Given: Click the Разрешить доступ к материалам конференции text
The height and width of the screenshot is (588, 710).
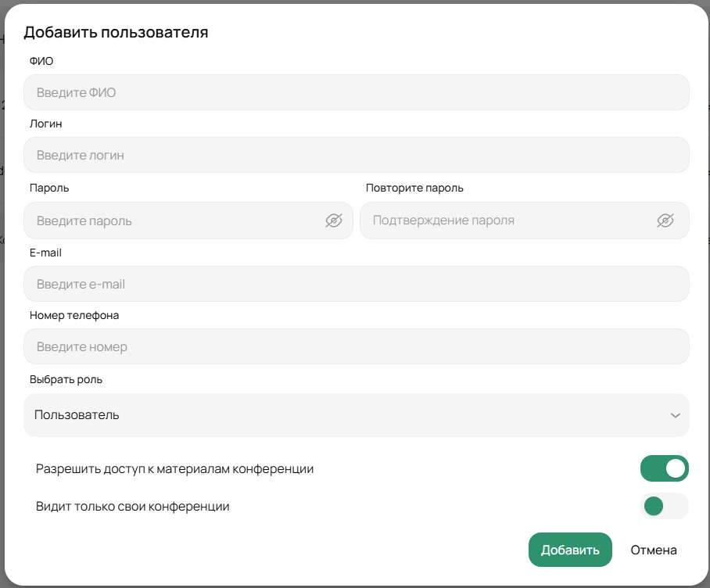Looking at the screenshot, I should point(174,469).
